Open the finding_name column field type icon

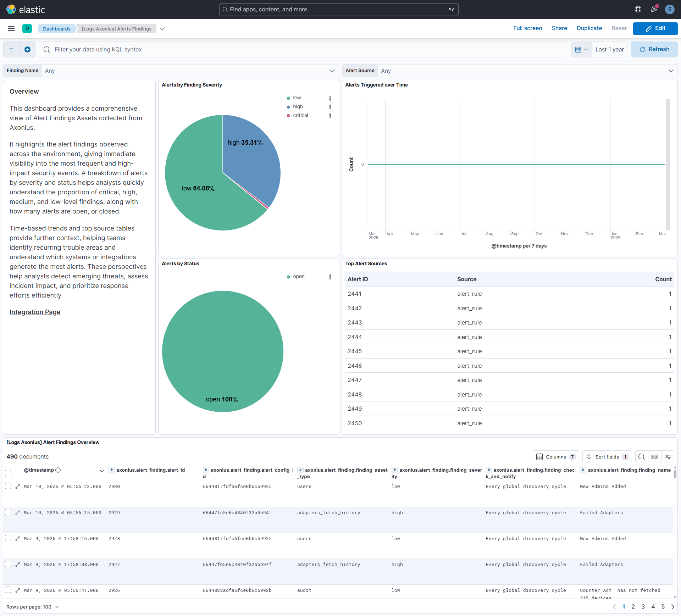click(583, 470)
